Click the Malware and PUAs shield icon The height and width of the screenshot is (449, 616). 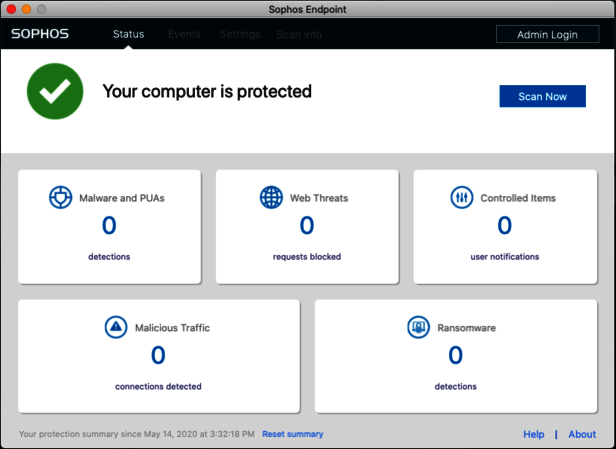[x=61, y=197]
